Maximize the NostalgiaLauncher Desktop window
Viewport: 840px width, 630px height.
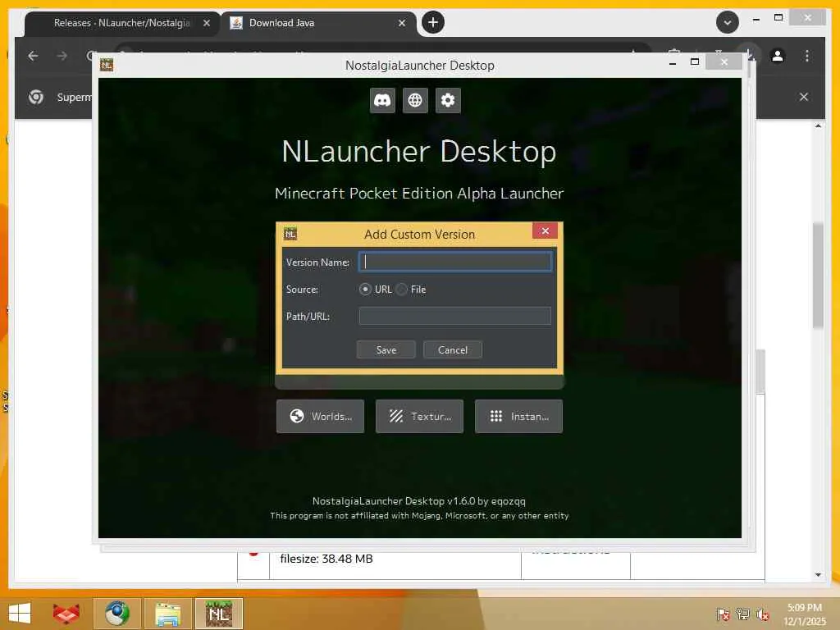(x=695, y=62)
